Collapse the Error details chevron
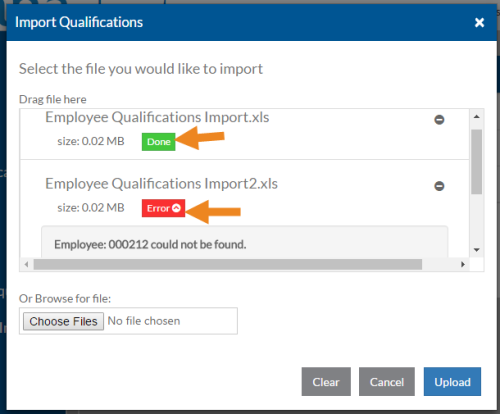 (x=176, y=208)
